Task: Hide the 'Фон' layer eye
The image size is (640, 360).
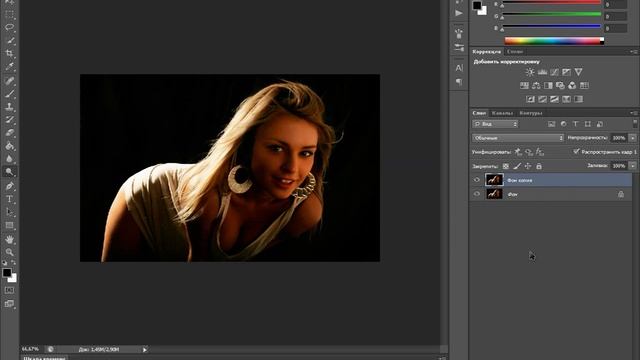Action: click(477, 194)
